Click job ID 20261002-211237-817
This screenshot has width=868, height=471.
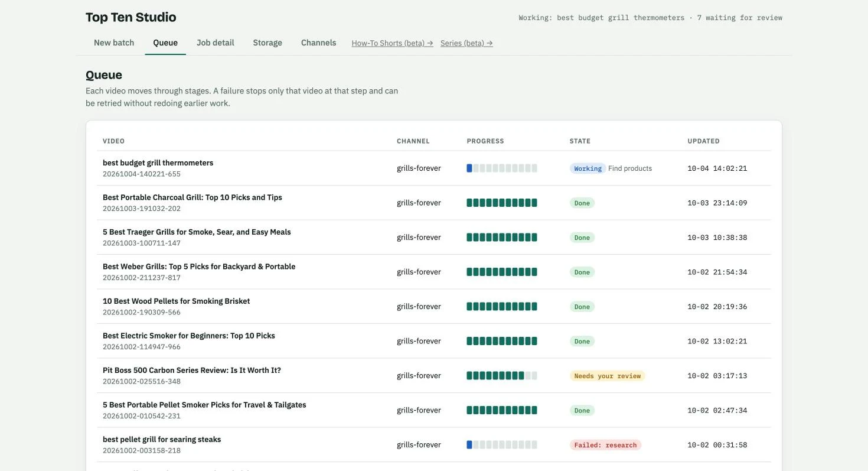coord(142,278)
